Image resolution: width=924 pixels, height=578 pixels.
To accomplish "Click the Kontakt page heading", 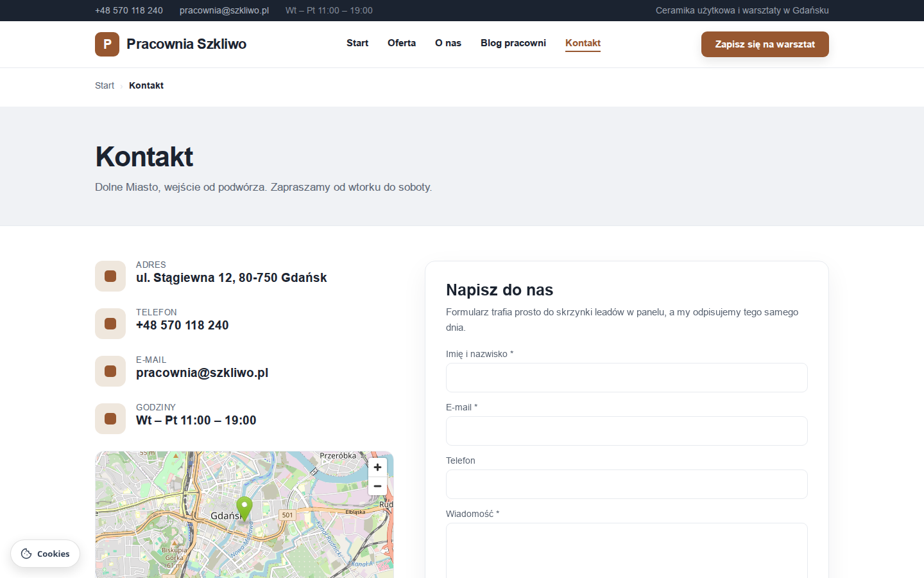I will click(x=144, y=157).
